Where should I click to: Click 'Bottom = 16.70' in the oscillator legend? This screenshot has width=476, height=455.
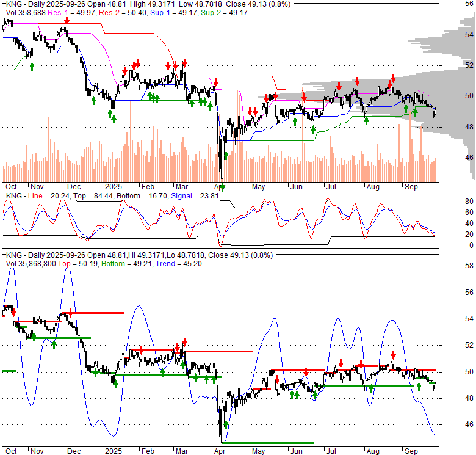click(142, 196)
